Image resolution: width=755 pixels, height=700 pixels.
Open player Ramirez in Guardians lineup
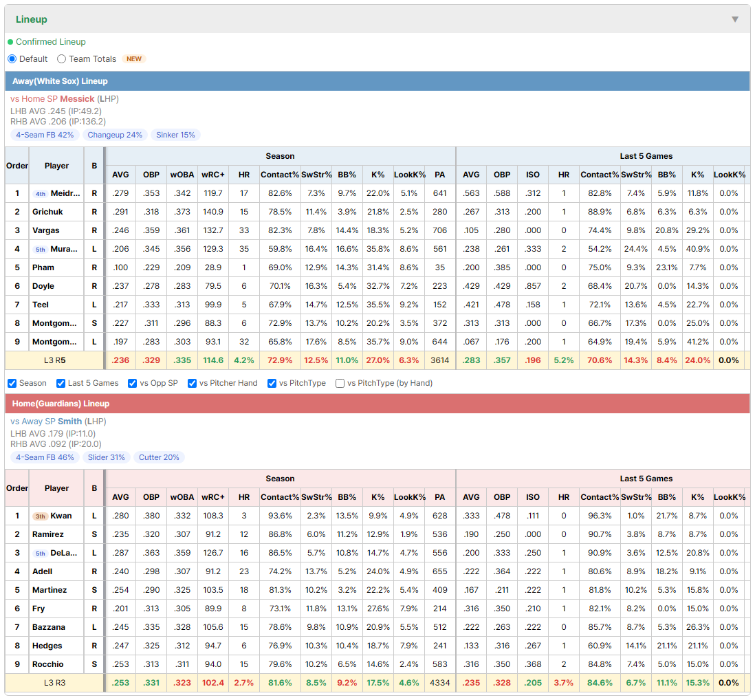[x=48, y=534]
